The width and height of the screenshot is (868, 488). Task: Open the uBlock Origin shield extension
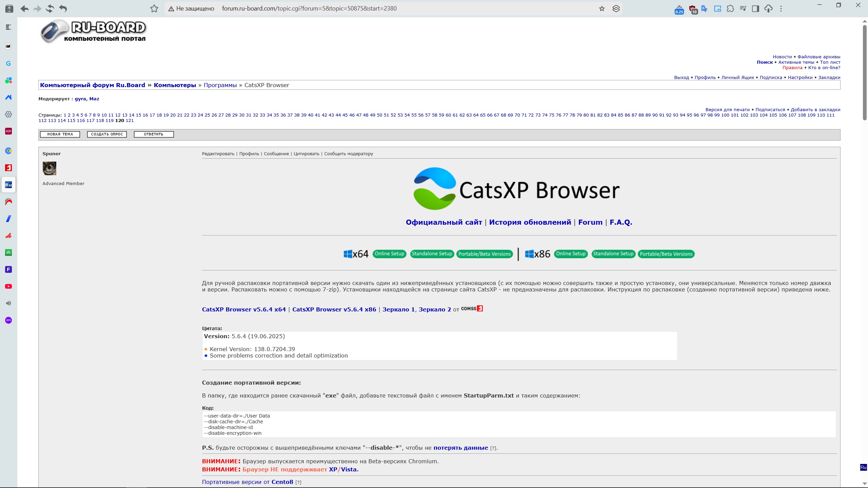[x=693, y=9]
